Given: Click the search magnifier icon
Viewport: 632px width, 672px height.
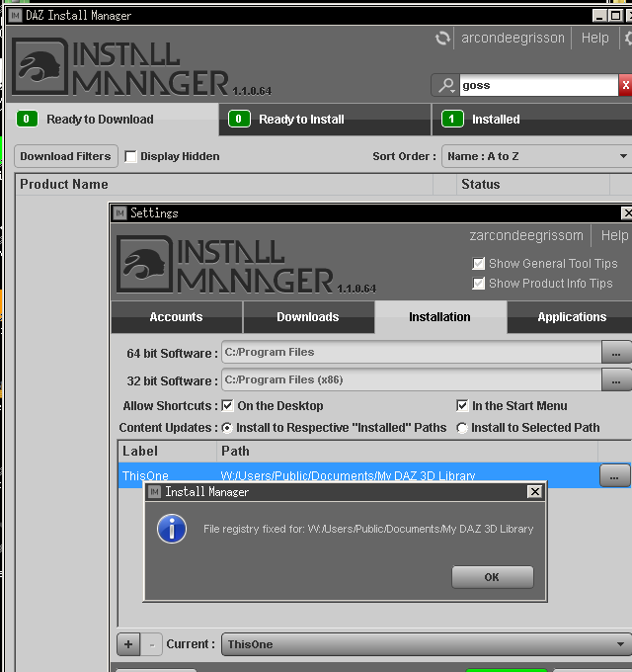Looking at the screenshot, I should pyautogui.click(x=445, y=85).
